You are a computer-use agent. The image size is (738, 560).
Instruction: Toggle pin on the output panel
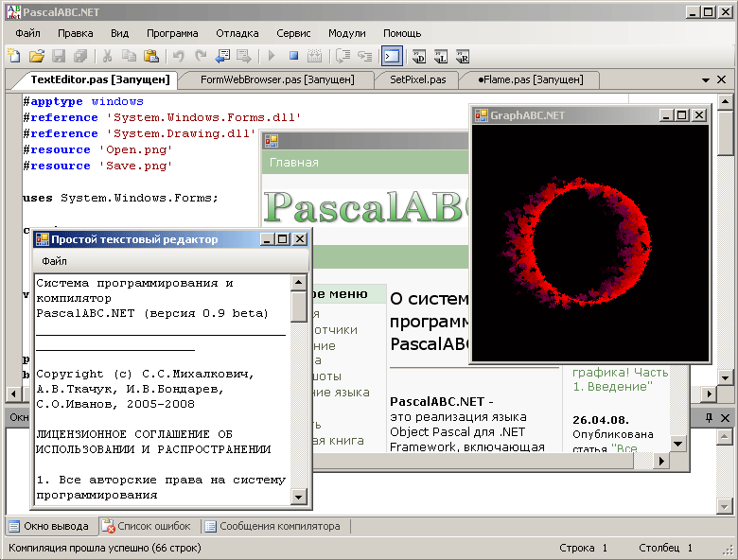point(709,417)
